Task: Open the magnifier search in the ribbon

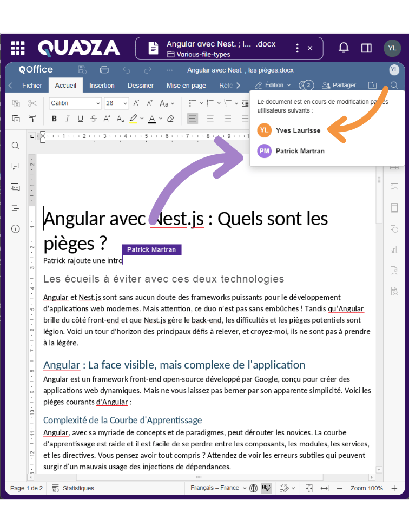Action: (394, 85)
